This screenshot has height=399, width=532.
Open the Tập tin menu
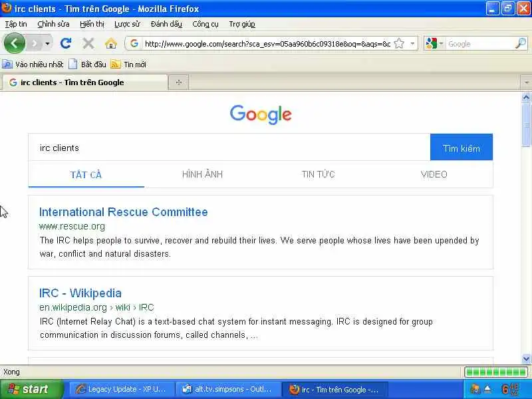16,24
